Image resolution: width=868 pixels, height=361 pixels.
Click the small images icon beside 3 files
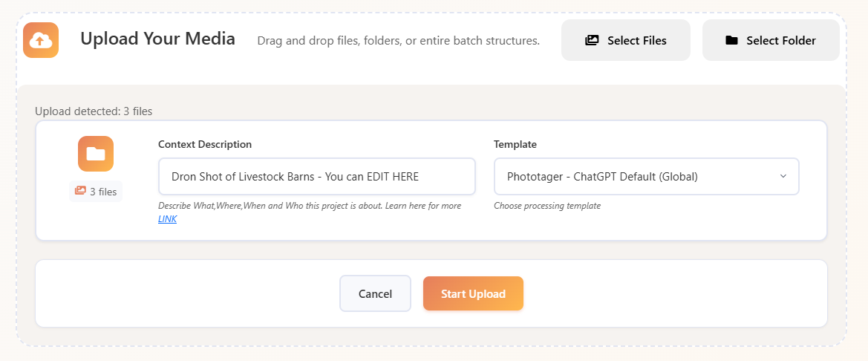[80, 191]
